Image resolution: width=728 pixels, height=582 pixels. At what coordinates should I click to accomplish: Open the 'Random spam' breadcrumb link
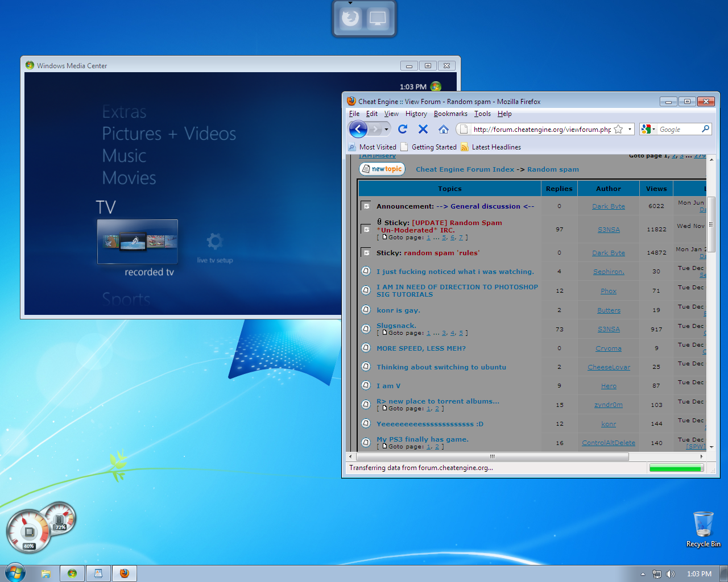pos(553,169)
